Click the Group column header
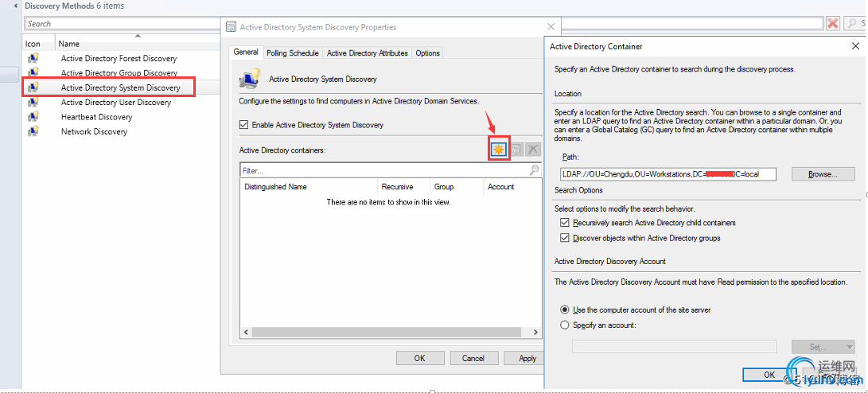 (x=457, y=186)
